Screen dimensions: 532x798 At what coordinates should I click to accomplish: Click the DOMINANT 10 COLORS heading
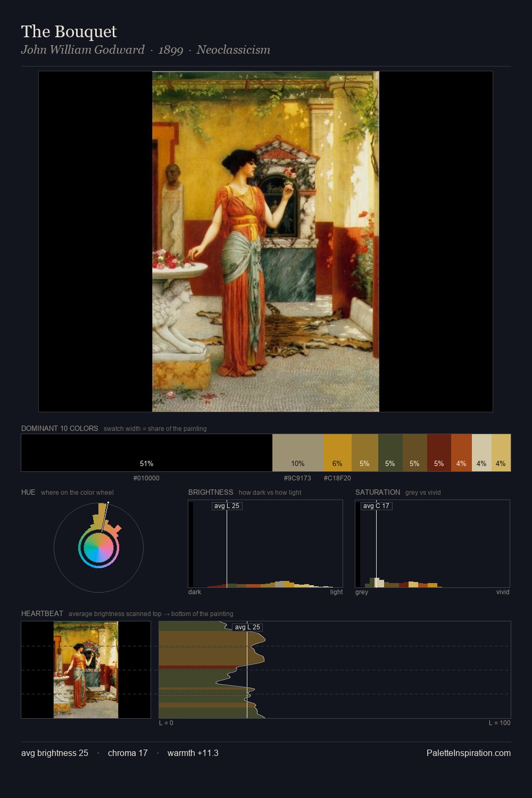pos(60,428)
